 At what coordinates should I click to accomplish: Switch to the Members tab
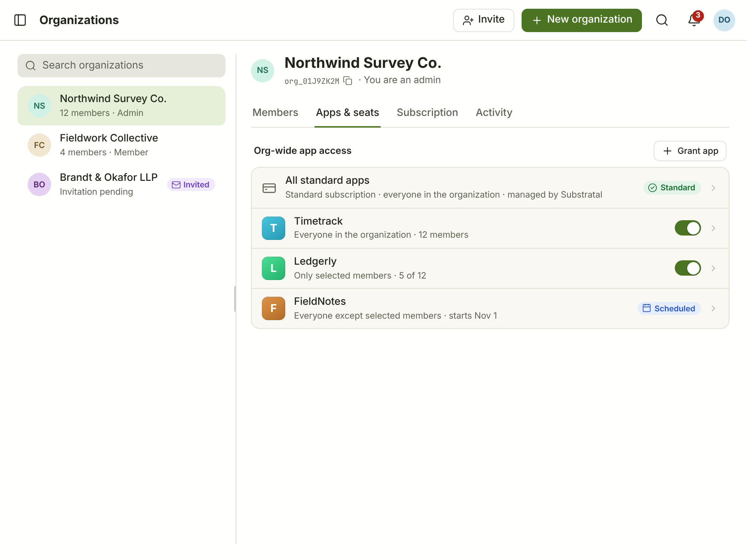coord(275,113)
